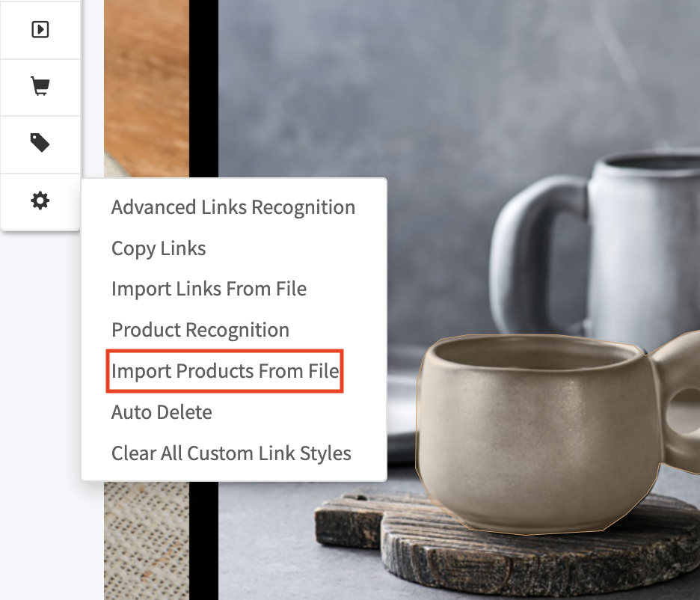Viewport: 700px width, 600px height.
Task: Select the product tag icon
Action: [40, 143]
